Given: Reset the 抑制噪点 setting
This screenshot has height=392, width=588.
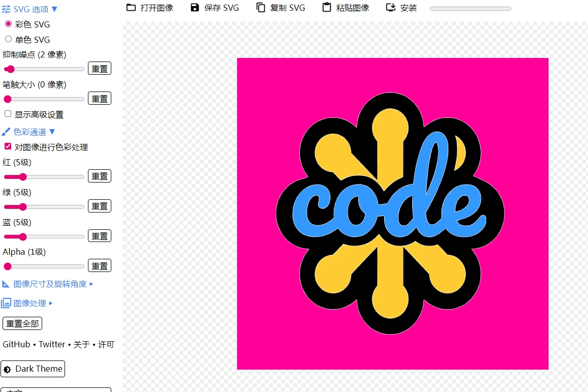Looking at the screenshot, I should [99, 68].
